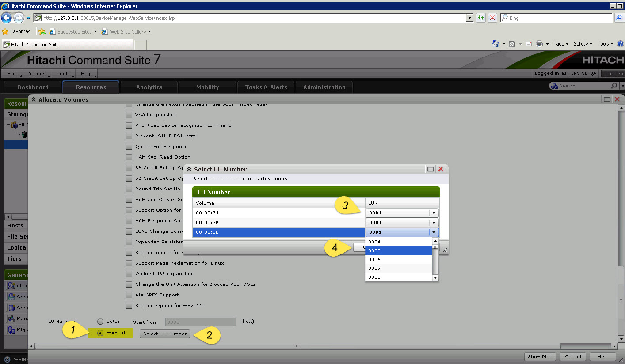Click Cancel in Allocate Volumes dialog
This screenshot has width=625, height=364.
(x=573, y=356)
